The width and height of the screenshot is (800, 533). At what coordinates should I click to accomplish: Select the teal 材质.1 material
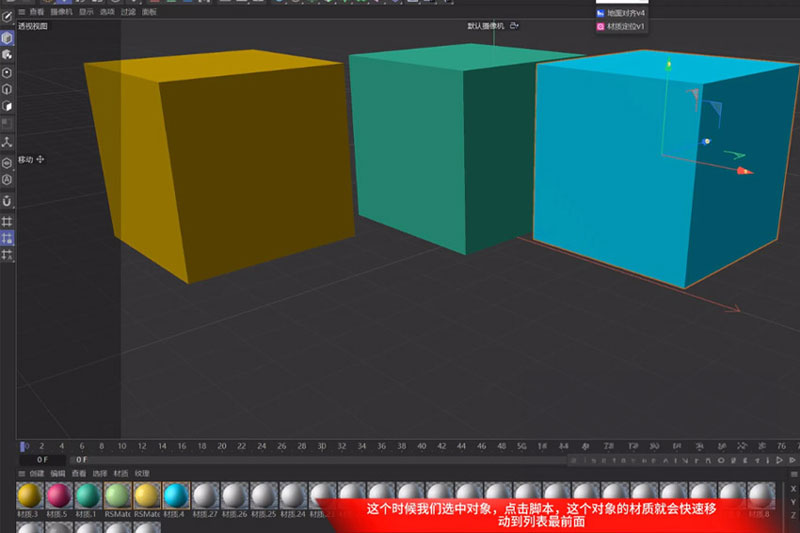(x=88, y=495)
